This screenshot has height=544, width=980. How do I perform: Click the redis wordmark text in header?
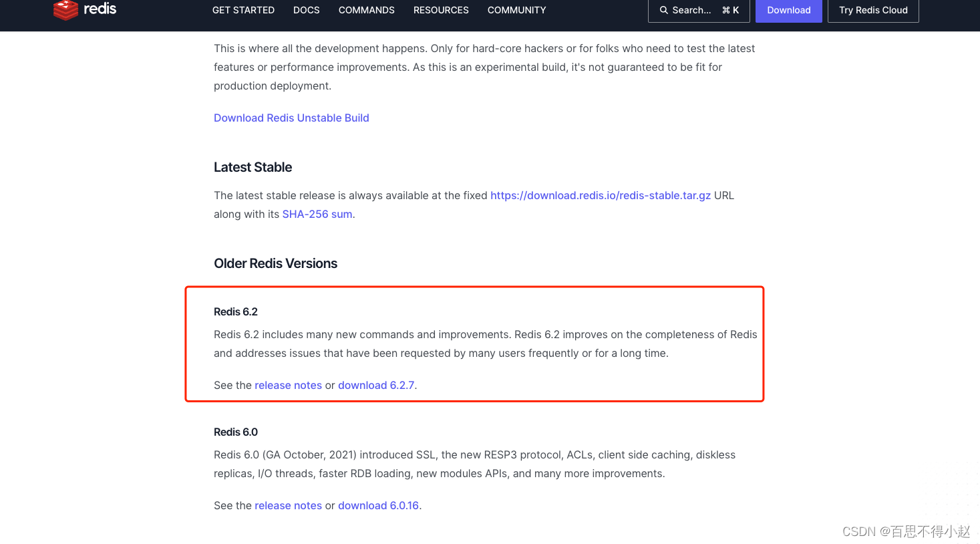click(100, 9)
